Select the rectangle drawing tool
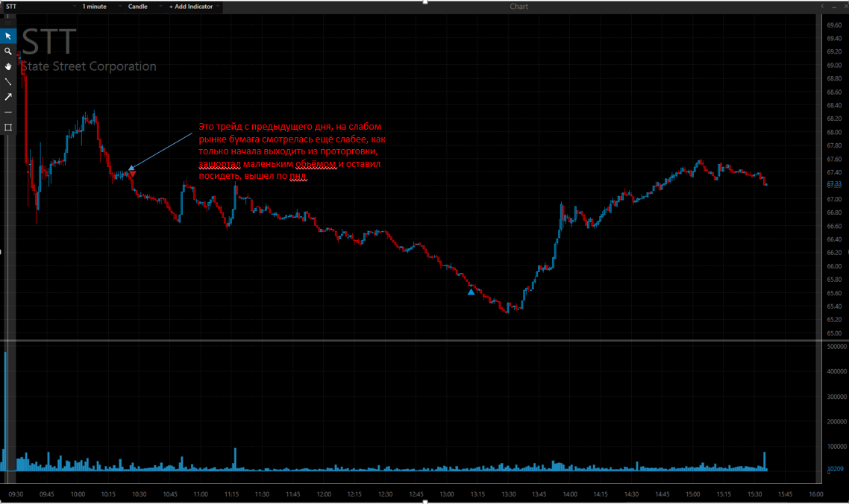849x504 pixels. 8,127
